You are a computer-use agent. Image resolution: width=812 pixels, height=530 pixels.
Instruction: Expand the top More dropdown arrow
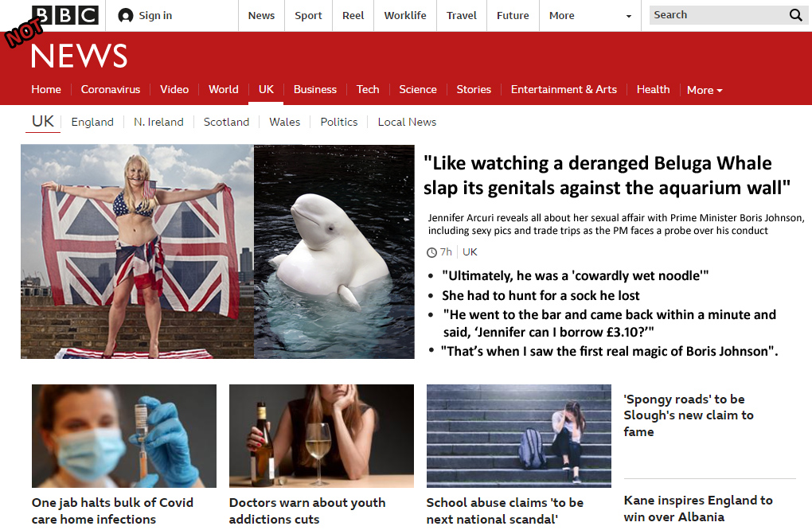pos(629,16)
